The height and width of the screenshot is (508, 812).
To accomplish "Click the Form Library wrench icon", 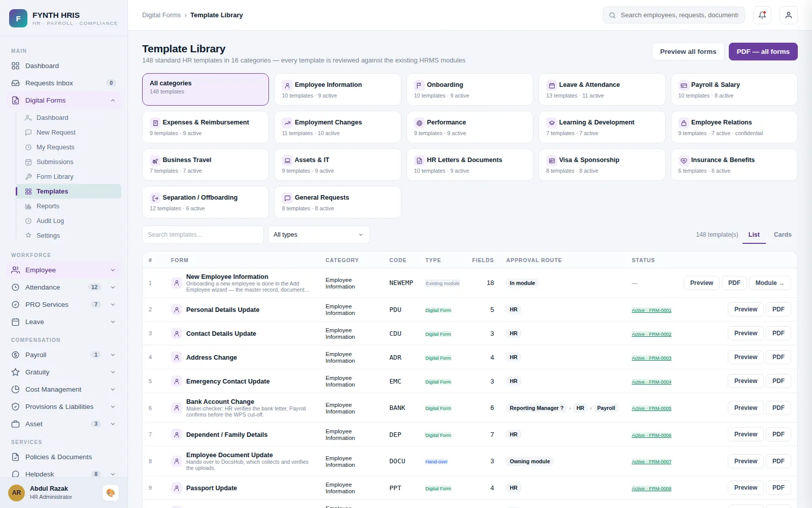I will coord(28,177).
